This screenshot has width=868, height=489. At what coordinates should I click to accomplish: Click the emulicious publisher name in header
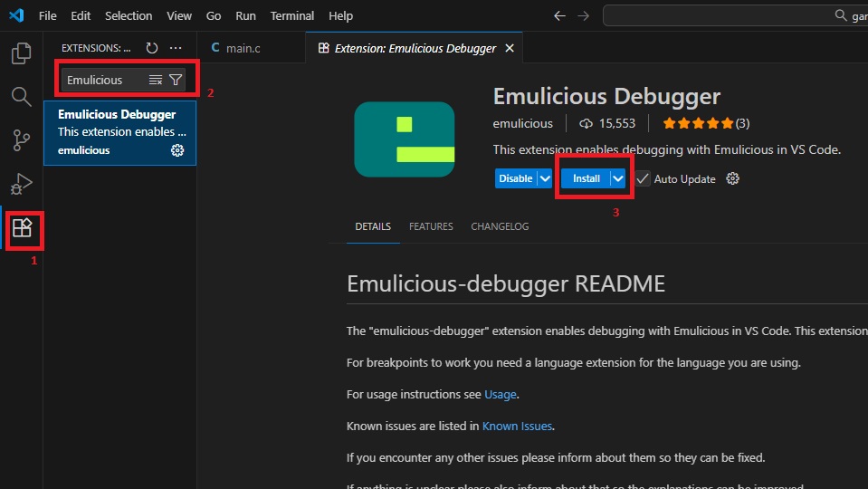tap(522, 123)
